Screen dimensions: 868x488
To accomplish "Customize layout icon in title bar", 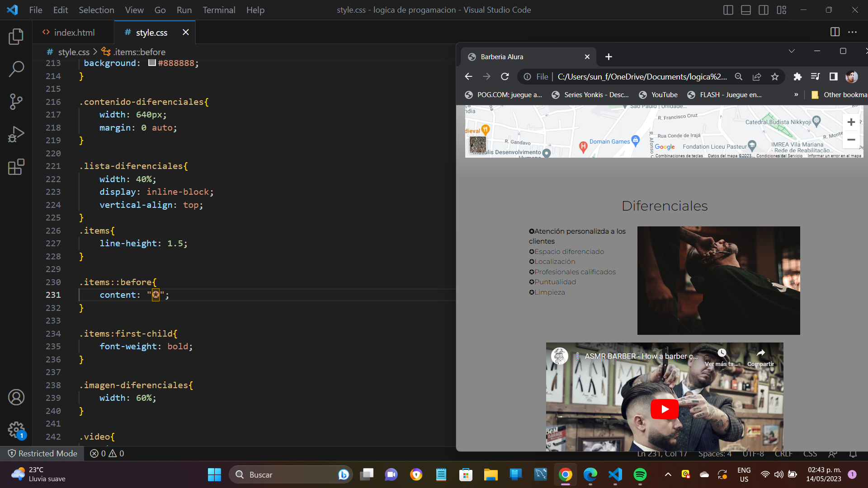I will [x=782, y=10].
